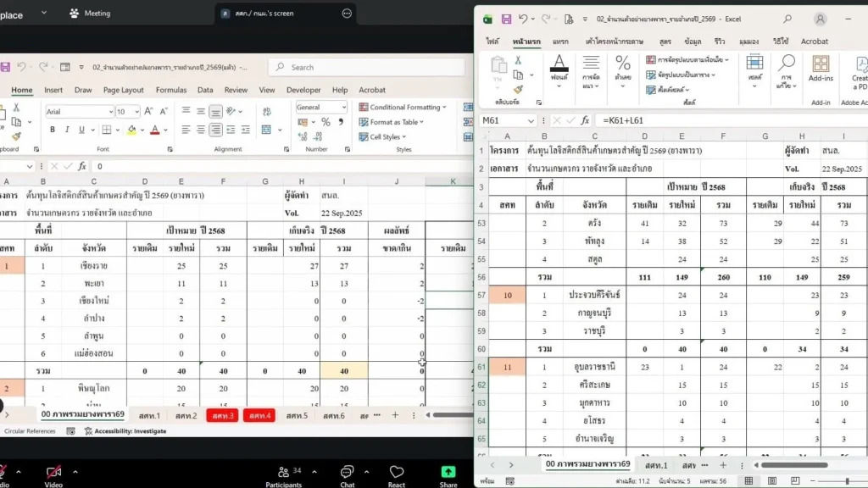Screen dimensions: 868x488
Task: Click the Save icon in right Excel title bar
Action: (x=506, y=19)
